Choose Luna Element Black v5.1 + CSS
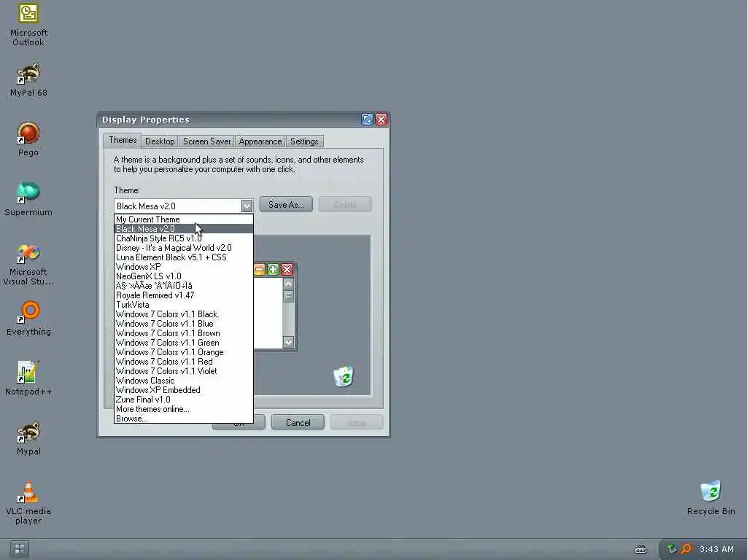The height and width of the screenshot is (560, 747). coord(184,257)
